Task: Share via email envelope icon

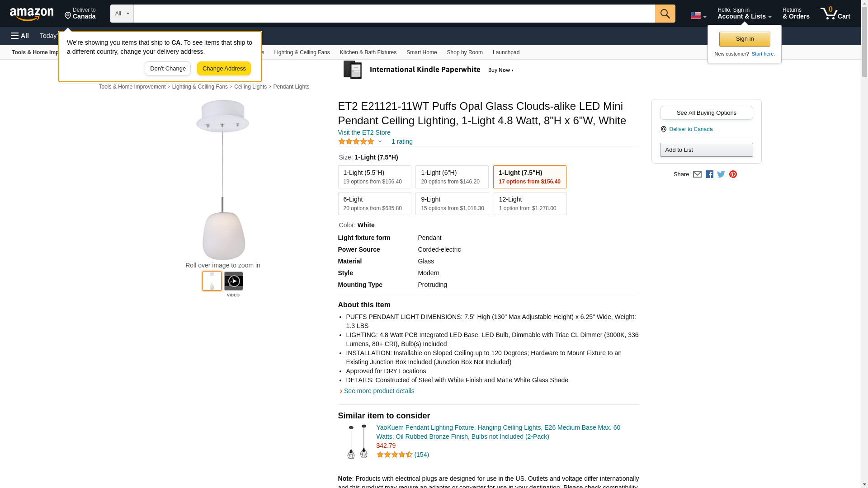Action: tap(697, 174)
